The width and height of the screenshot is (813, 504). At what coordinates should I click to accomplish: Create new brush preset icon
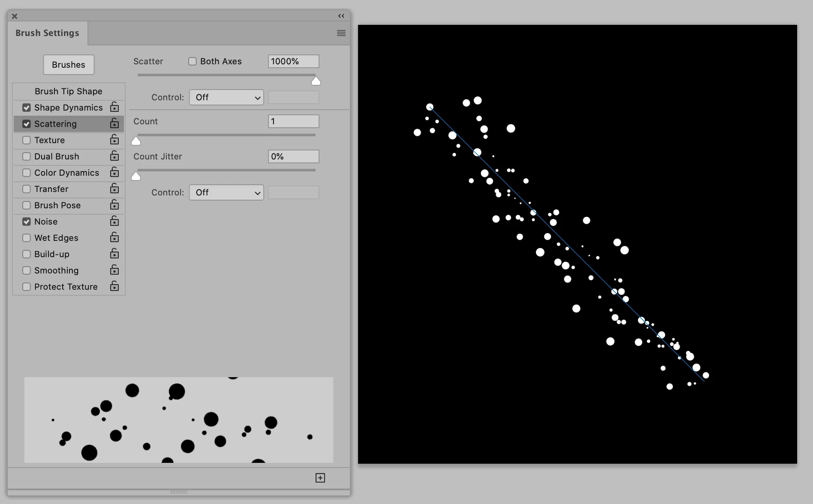(320, 478)
